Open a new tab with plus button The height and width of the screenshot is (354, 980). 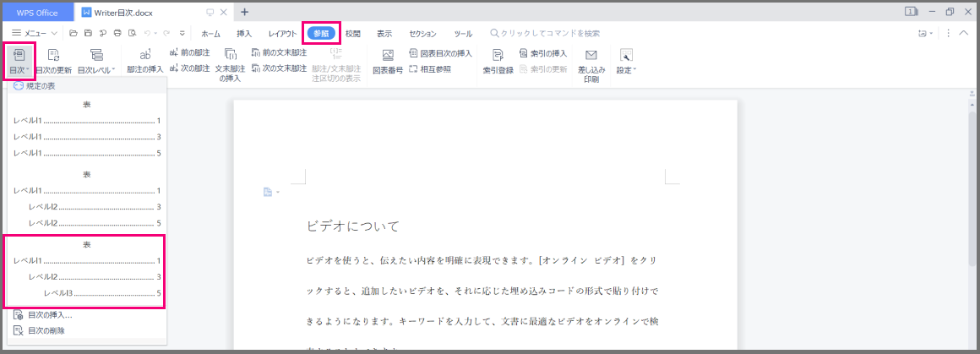click(244, 12)
